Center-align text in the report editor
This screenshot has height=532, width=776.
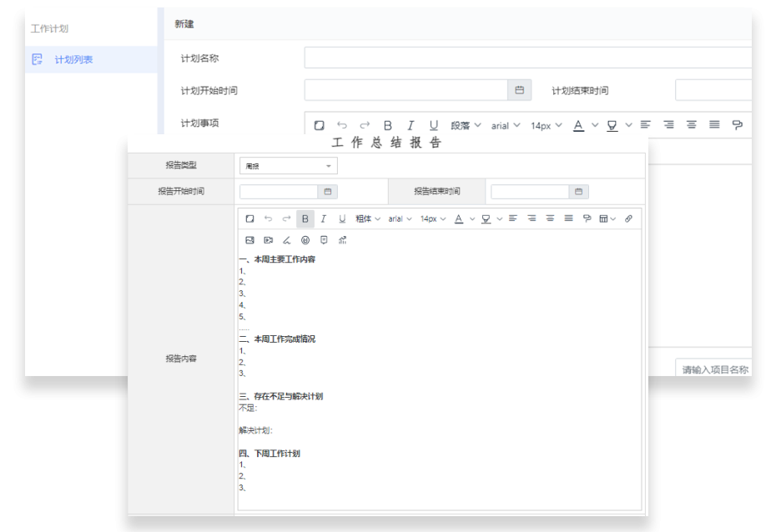coord(550,218)
